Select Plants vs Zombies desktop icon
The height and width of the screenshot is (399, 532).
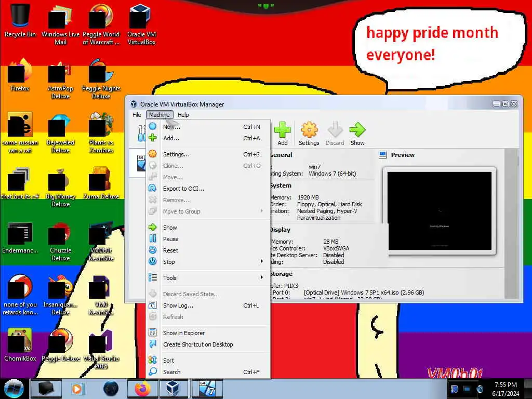click(101, 133)
